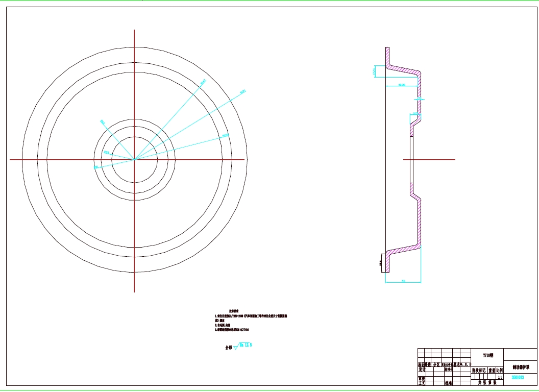Click the 审核 row label
Image resolution: width=539 pixels, height=392 pixels.
click(x=422, y=379)
